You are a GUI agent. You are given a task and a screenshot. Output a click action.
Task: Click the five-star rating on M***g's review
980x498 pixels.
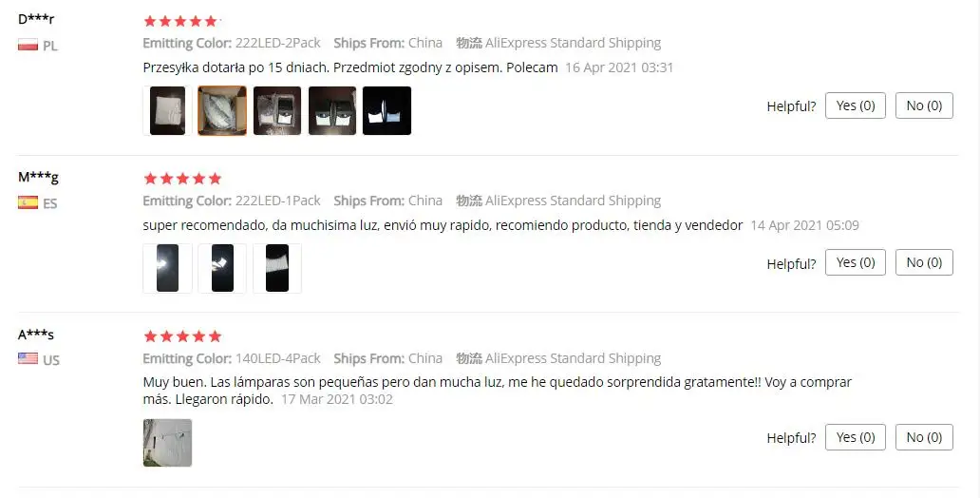point(182,179)
